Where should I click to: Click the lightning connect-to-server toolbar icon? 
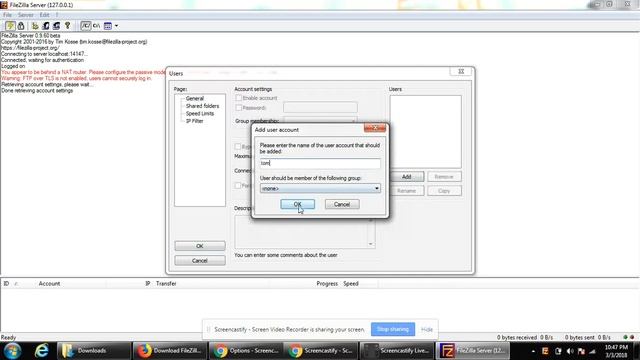pos(10,26)
